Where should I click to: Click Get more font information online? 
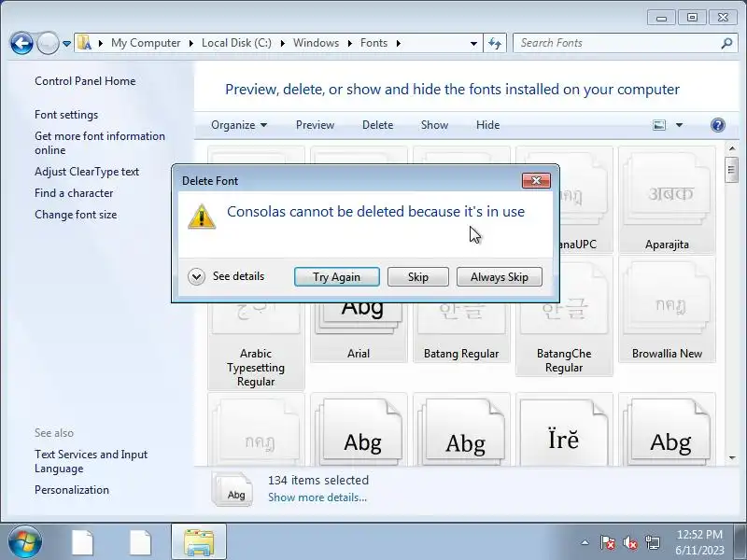coord(100,143)
